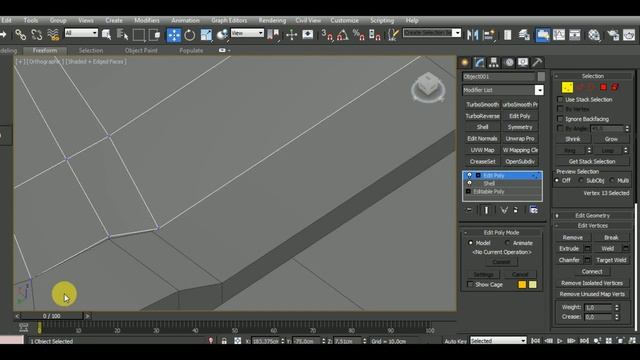The image size is (640, 360).
Task: Open the Hierarchy command panel tab
Action: 494,62
